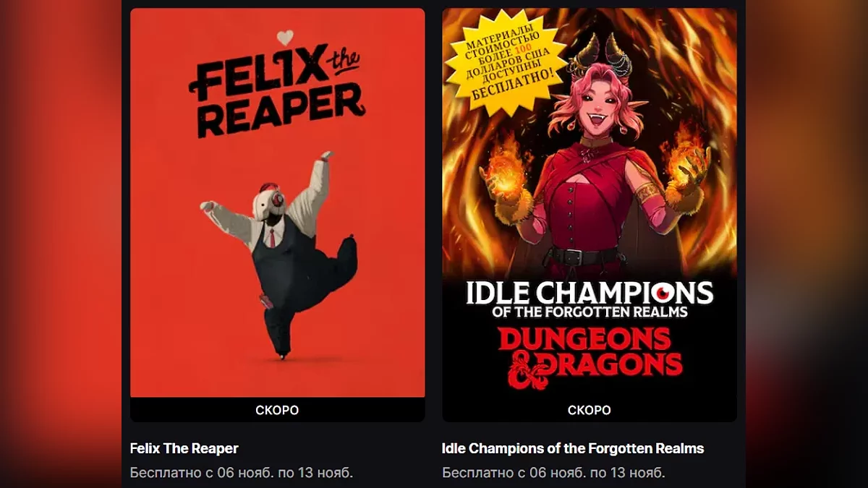
Task: Open Idle Champions of the Forgotten Realms title
Action: (573, 448)
